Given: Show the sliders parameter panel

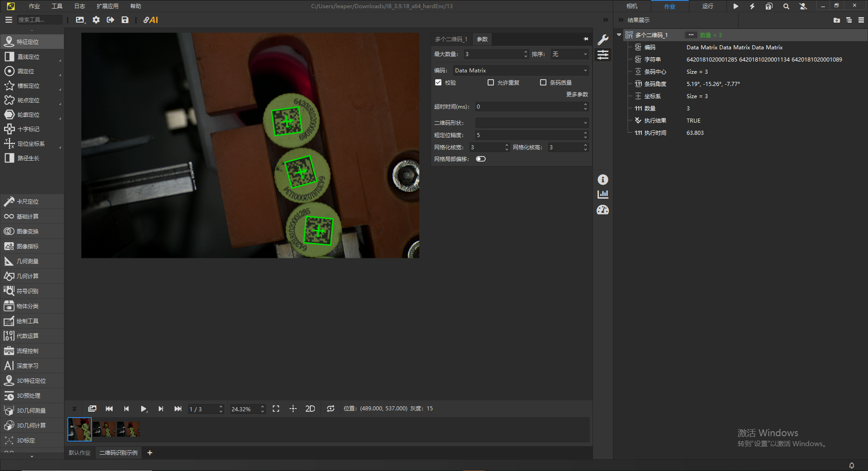Looking at the screenshot, I should [603, 55].
